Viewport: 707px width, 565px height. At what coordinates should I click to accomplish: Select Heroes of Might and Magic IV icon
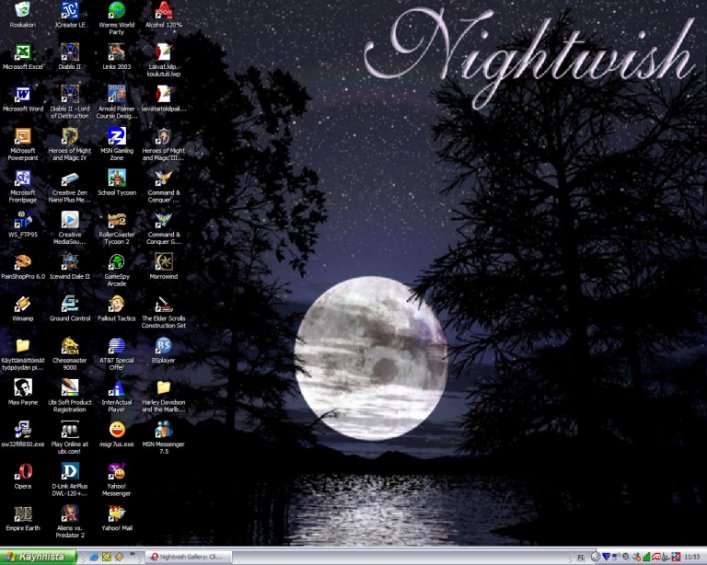70,136
